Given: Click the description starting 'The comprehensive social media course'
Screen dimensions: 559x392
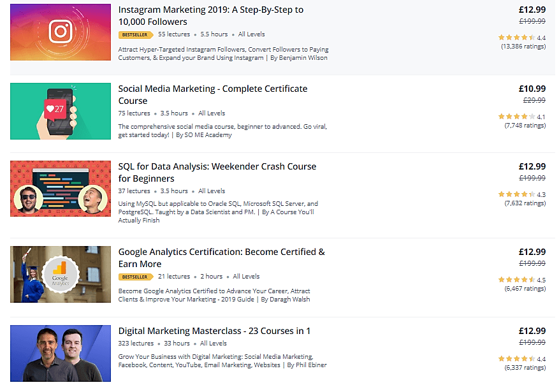Looking at the screenshot, I should point(222,131).
